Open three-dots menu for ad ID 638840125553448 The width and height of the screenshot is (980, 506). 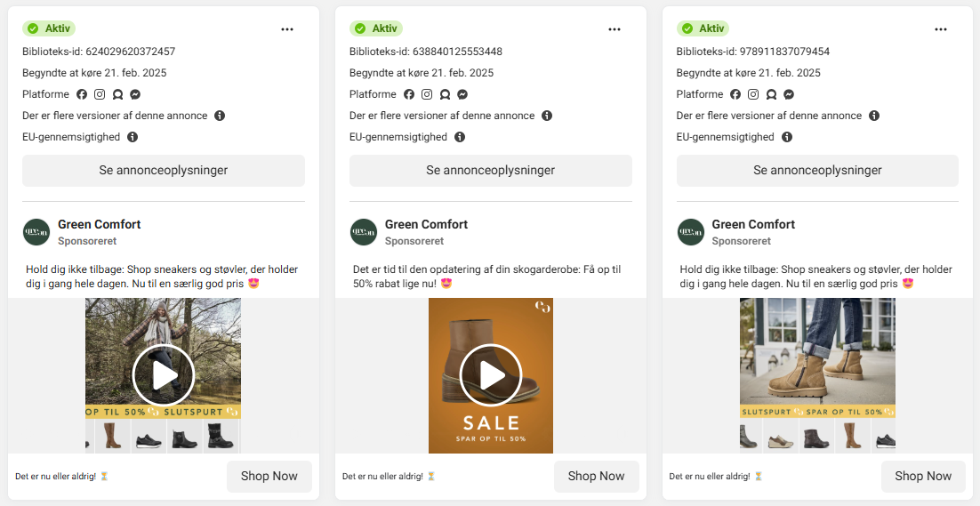click(x=615, y=29)
